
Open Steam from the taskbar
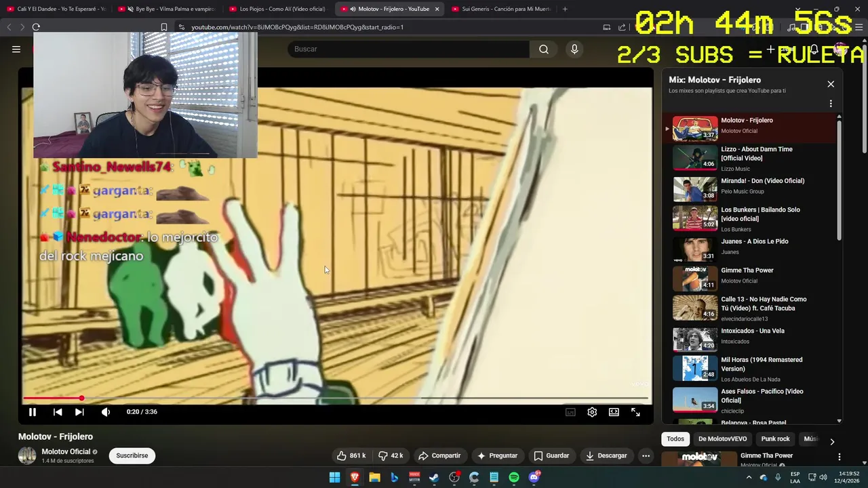tap(434, 478)
